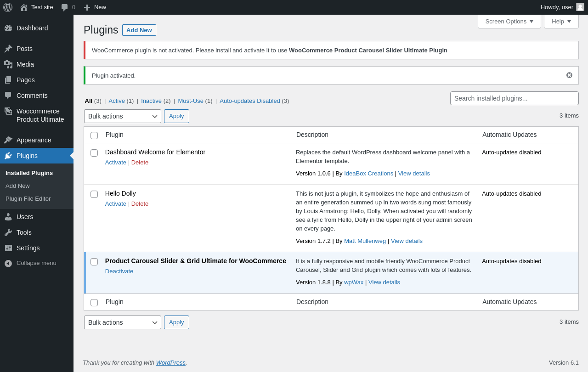
Task: Click the Media icon in sidebar
Action: pos(8,64)
